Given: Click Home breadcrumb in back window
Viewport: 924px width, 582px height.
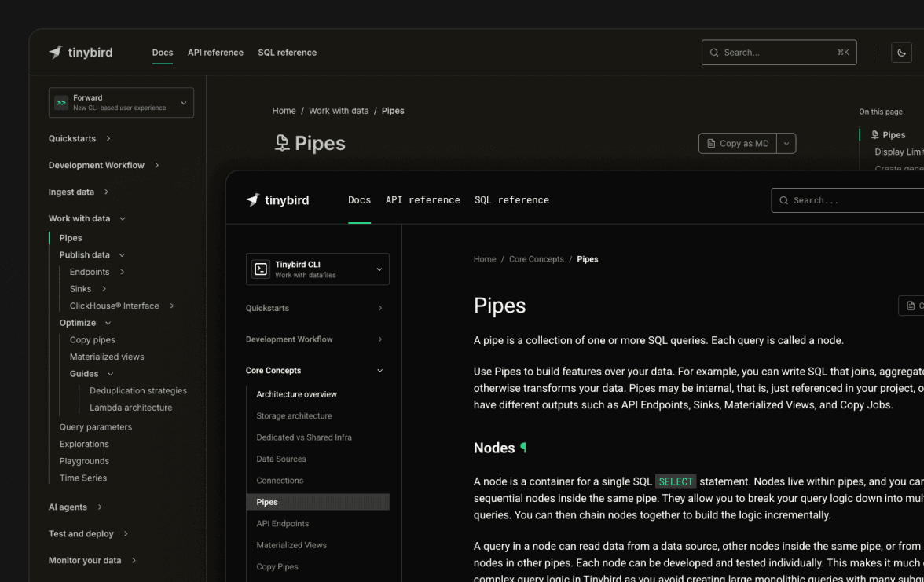Looking at the screenshot, I should [x=284, y=111].
